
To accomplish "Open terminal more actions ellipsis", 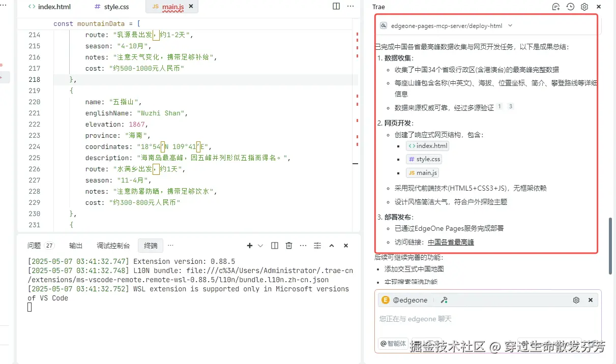I will point(303,246).
